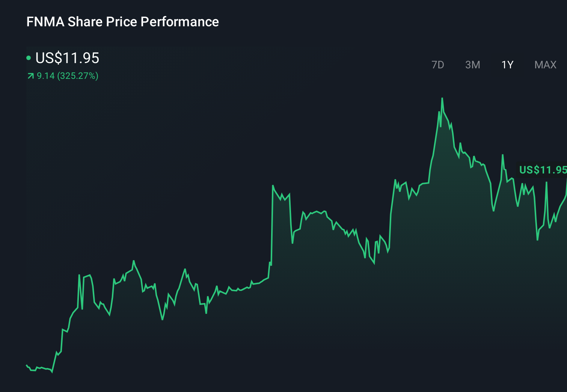Click the green price indicator dot

29,58
